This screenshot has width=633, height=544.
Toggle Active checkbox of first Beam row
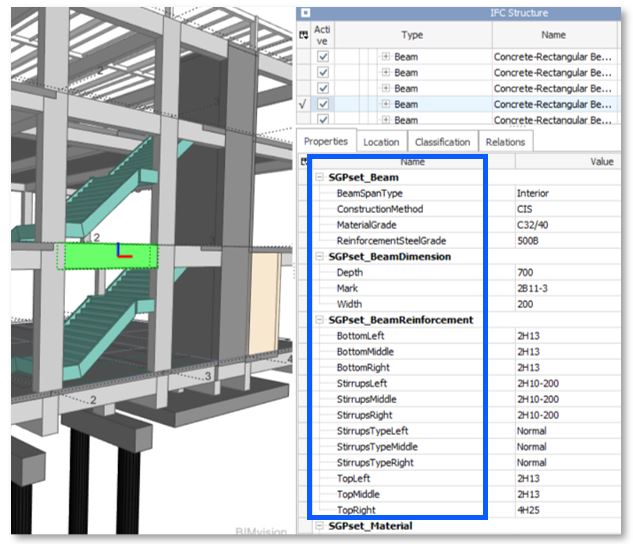coord(322,57)
